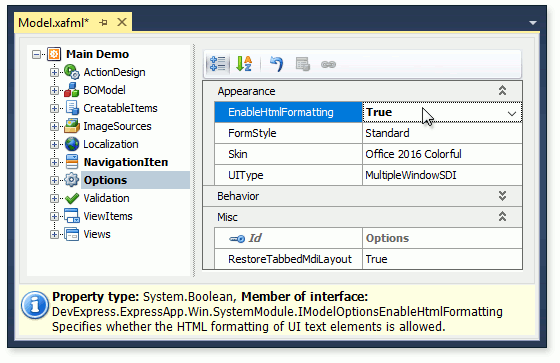Select the Validation tree node
The height and width of the screenshot is (363, 560).
coord(106,198)
